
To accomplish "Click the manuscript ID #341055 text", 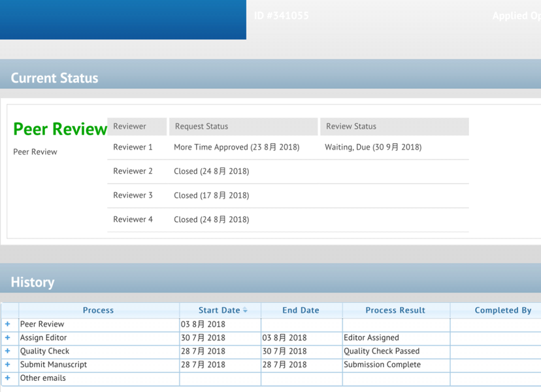I will (x=282, y=16).
